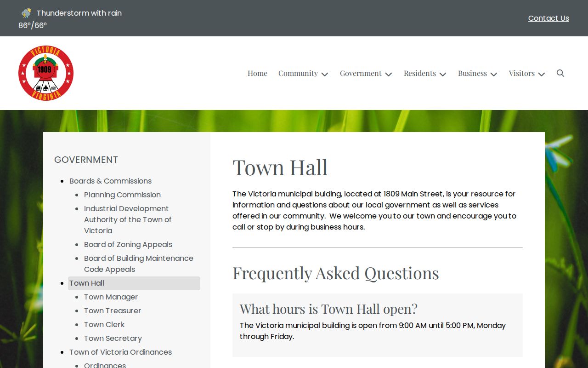The width and height of the screenshot is (588, 368).
Task: Open the Visitors nav item
Action: pyautogui.click(x=522, y=73)
